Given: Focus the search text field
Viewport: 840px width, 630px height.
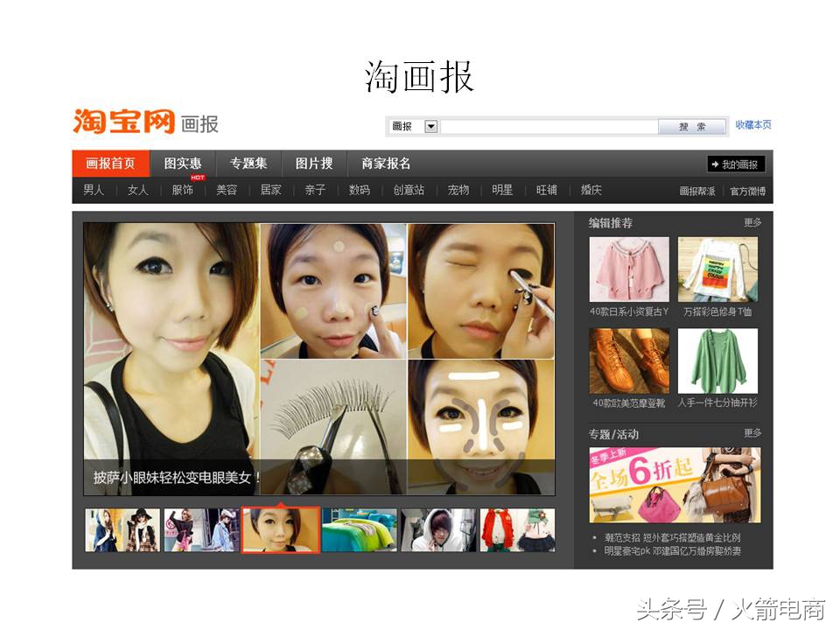Looking at the screenshot, I should 549,126.
